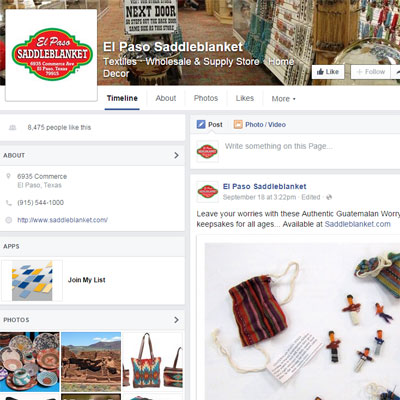
Task: Expand the About section chevron
Action: tap(176, 155)
